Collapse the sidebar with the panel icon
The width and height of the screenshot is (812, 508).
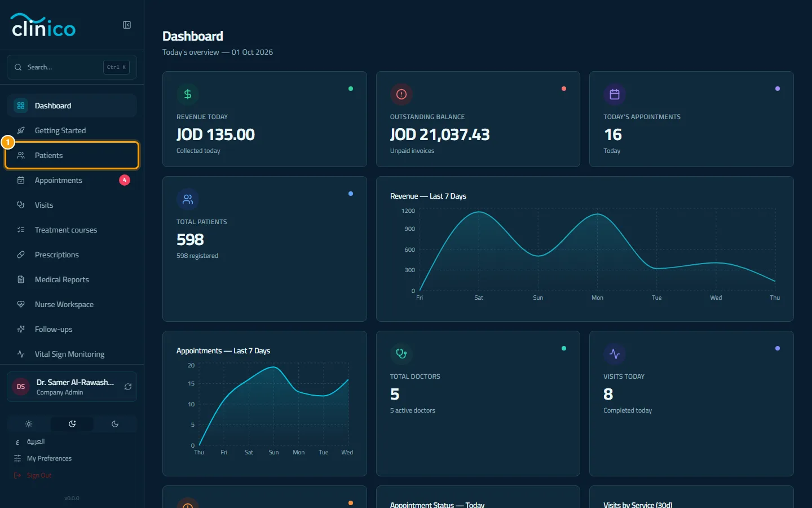pos(127,25)
